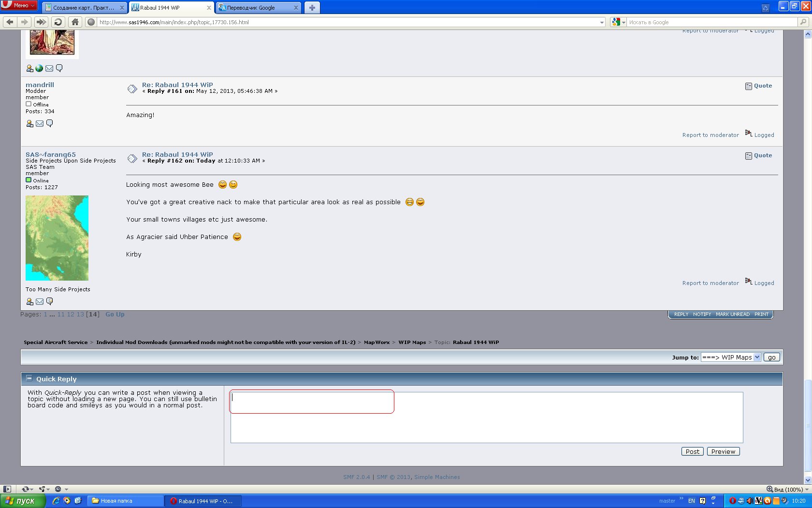Click the Go Up link
The width and height of the screenshot is (812, 508).
coord(115,314)
